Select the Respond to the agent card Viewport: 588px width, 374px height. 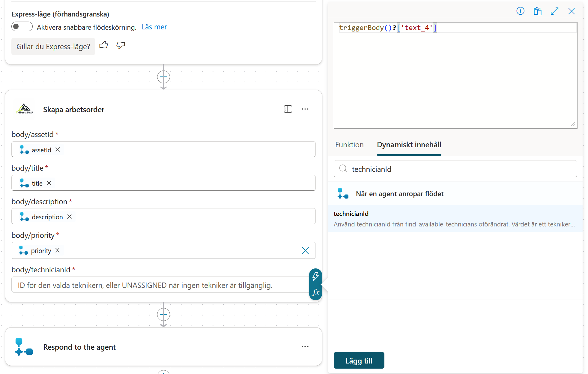tap(163, 346)
